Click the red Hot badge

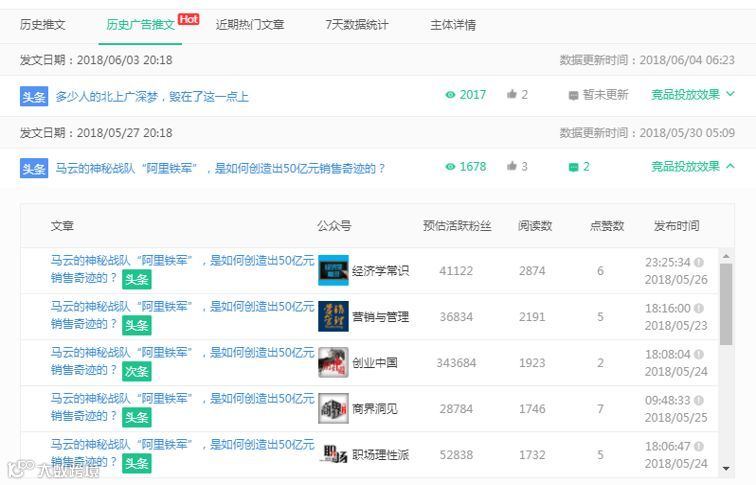189,19
